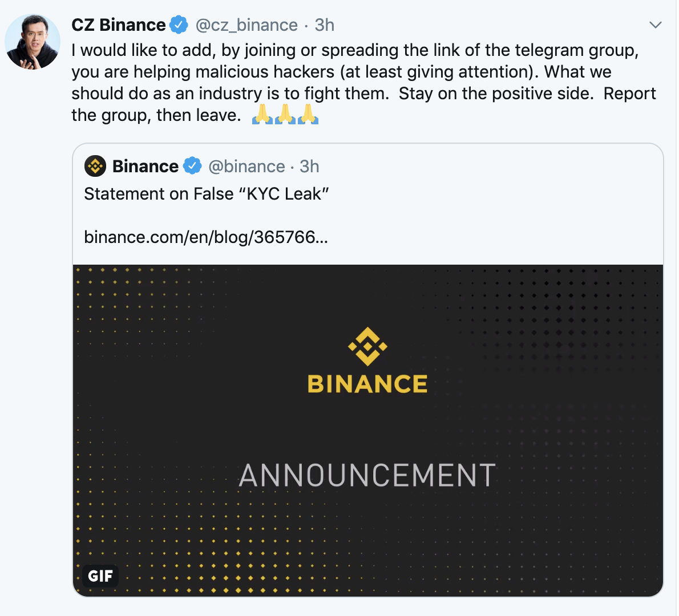
Task: Click the GIF badge on the media
Action: pos(100,576)
